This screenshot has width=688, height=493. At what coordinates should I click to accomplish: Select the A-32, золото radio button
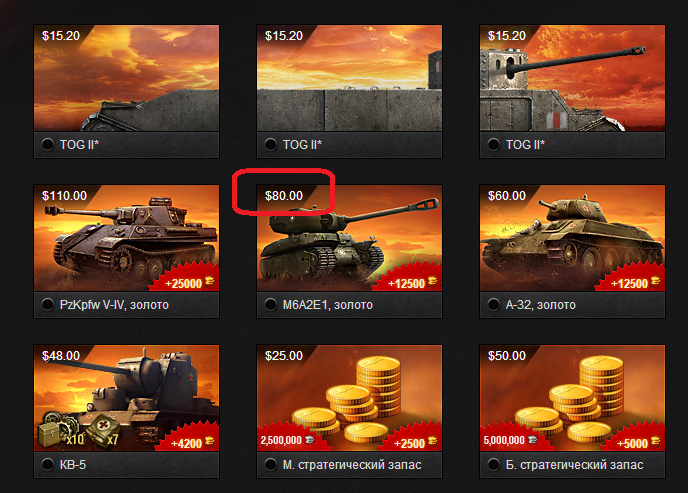(494, 304)
